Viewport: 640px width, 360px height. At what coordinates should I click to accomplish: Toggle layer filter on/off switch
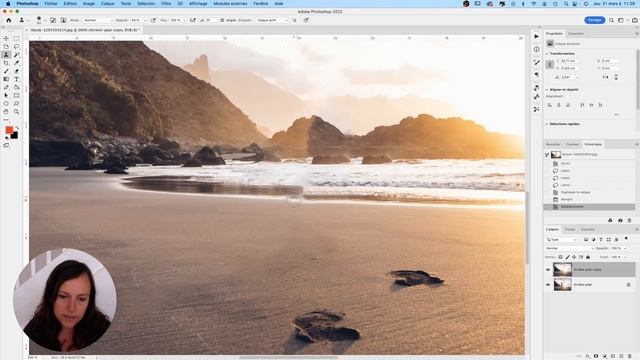pos(626,239)
